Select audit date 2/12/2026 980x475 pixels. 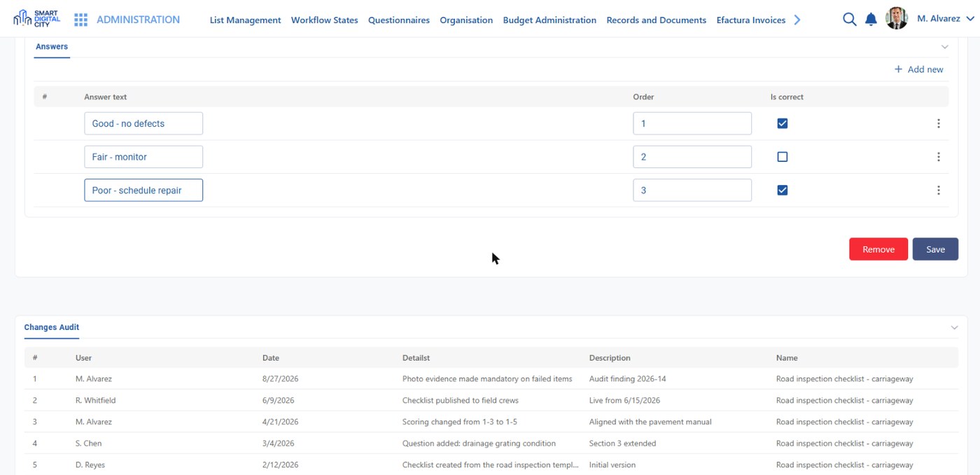[280, 464]
